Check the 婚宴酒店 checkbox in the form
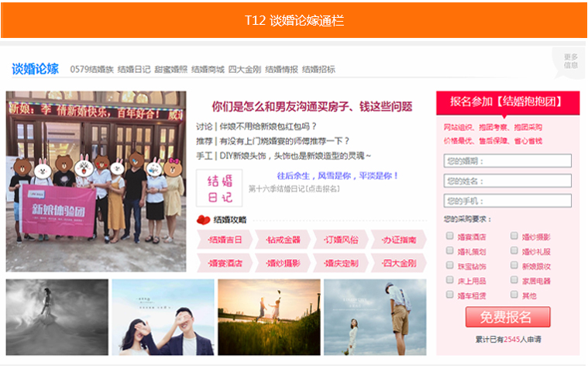Viewport: 588px width, 366px height. coord(449,236)
